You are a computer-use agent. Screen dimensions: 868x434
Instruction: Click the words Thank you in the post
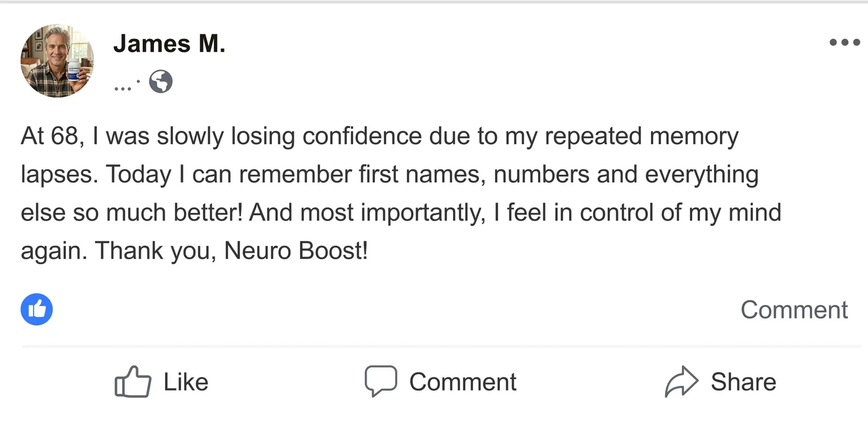[x=152, y=251]
